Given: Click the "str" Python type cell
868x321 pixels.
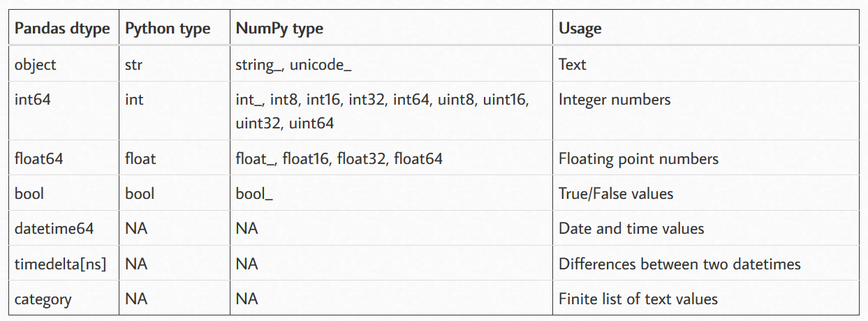Looking at the screenshot, I should tap(134, 64).
